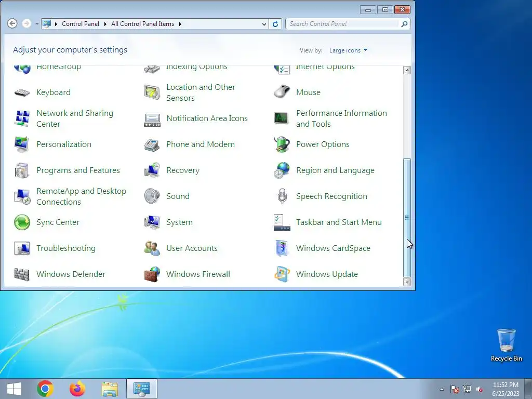Open the Keyboard icon
The height and width of the screenshot is (399, 532).
[22, 92]
